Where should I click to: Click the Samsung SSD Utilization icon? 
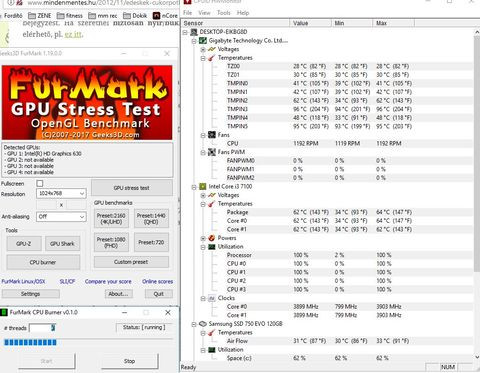click(212, 350)
